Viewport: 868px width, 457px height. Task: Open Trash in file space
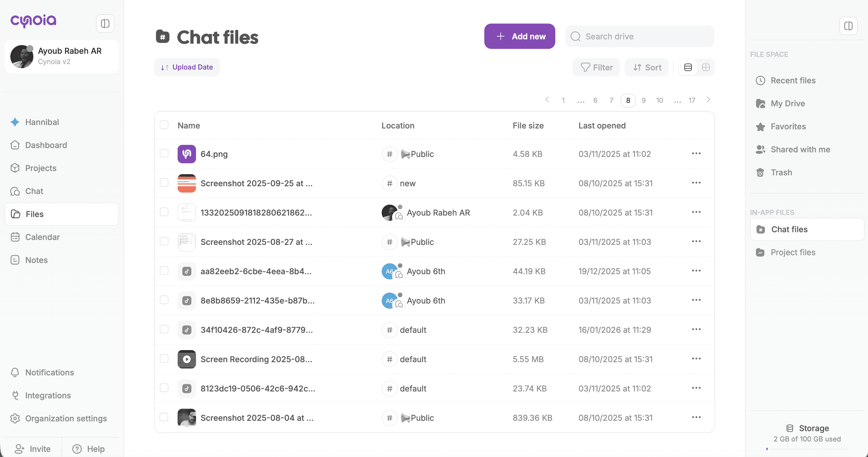click(x=781, y=172)
